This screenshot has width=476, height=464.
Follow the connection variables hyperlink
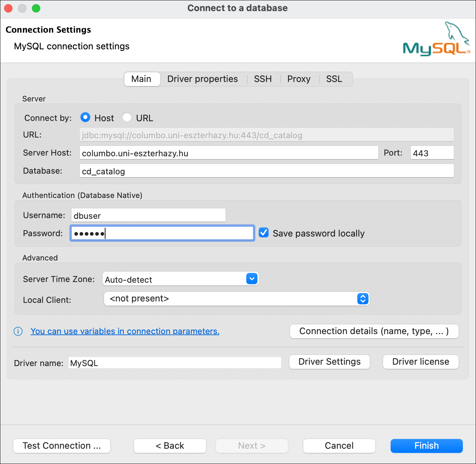(x=125, y=331)
